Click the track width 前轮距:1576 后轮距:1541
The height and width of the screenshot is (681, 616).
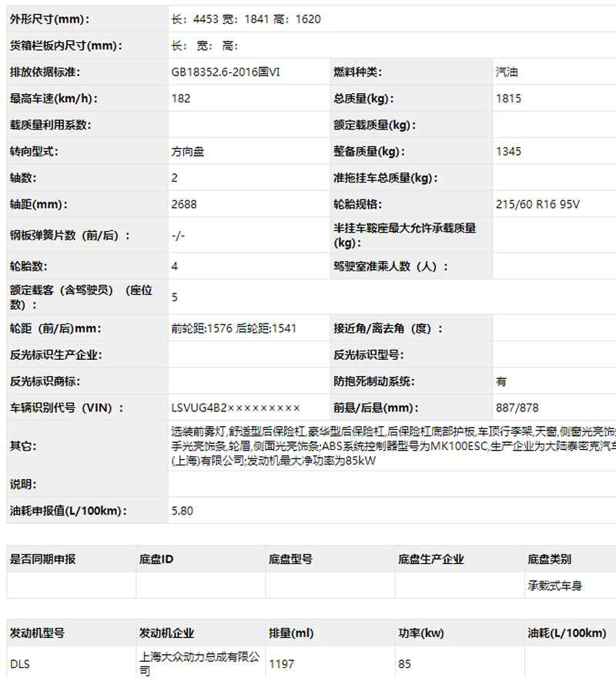point(233,328)
